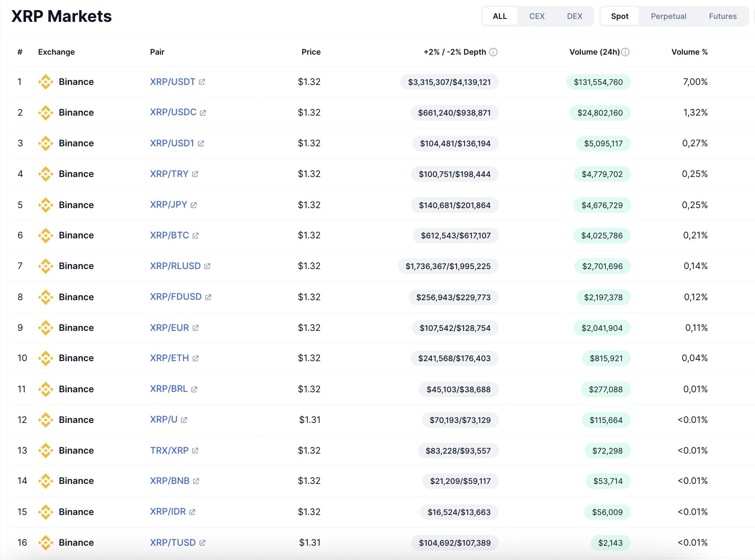The image size is (755, 560).
Task: Click the volume badge showing $131,554,760
Action: 599,82
